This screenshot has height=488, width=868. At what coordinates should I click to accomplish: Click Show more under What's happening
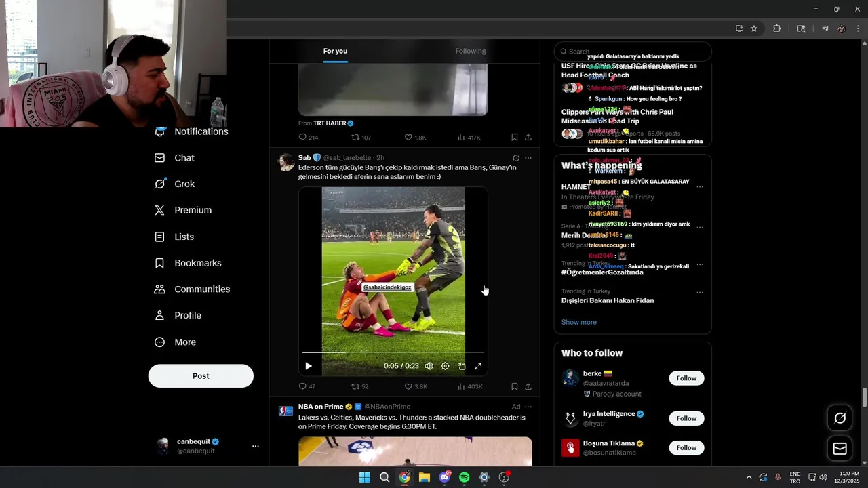(579, 322)
